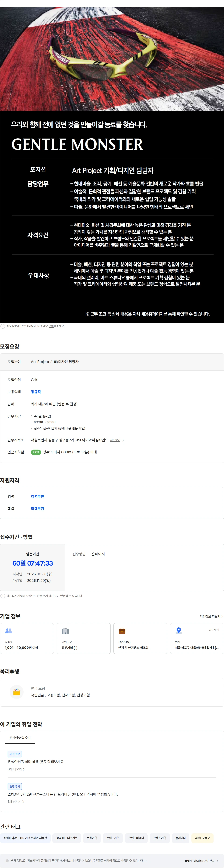Click 학력무관 education requirement
This screenshot has height=868, width=224.
point(37,509)
